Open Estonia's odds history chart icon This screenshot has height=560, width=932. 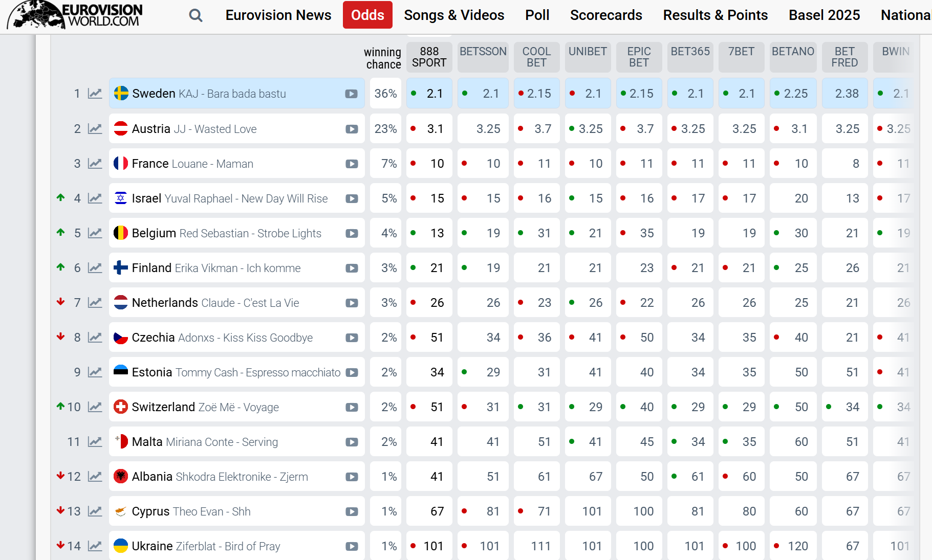95,372
